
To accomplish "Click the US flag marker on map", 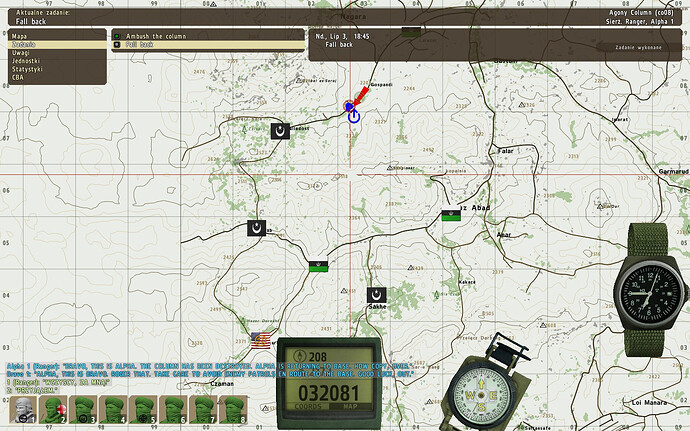I will click(x=262, y=340).
